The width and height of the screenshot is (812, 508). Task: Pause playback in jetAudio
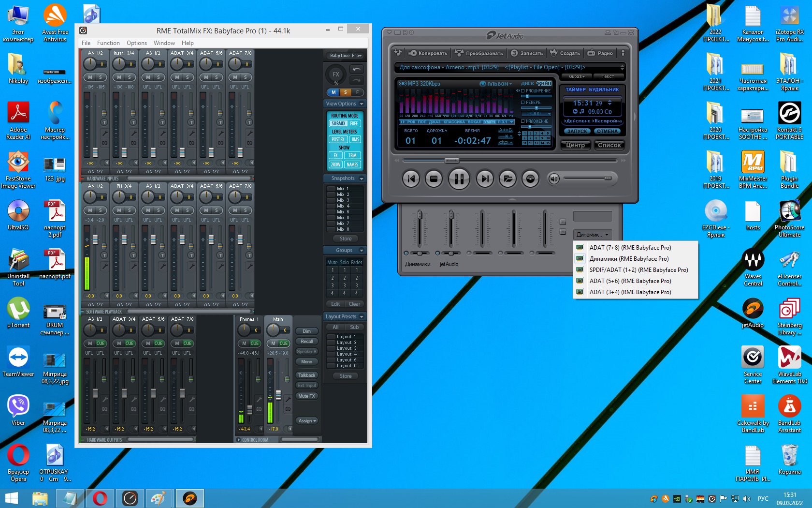coord(459,179)
